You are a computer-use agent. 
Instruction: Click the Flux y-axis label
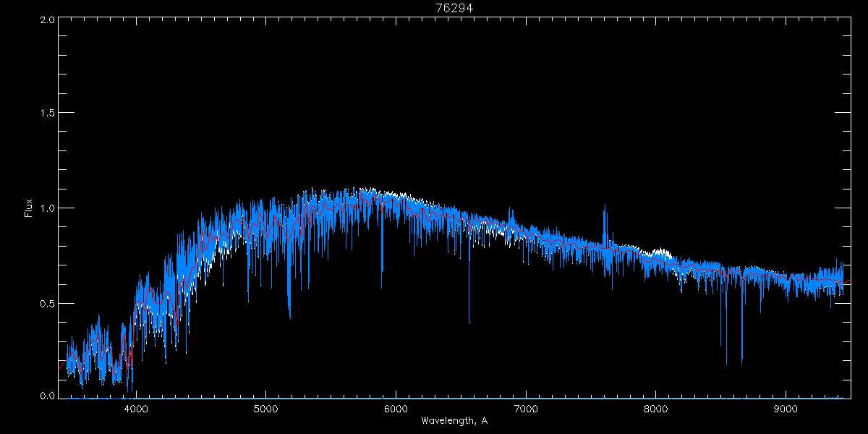pyautogui.click(x=29, y=208)
